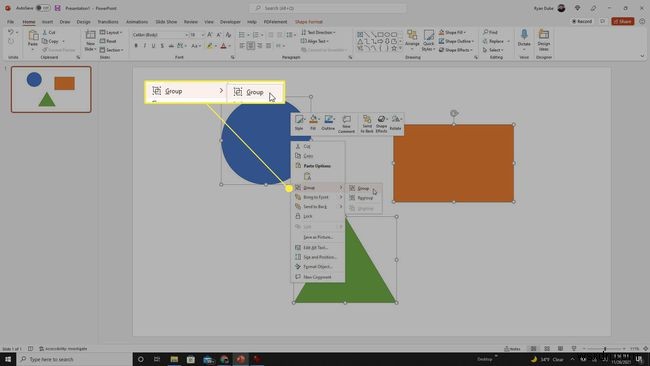Click Copy in the ribbon Clipboard group

[x=51, y=41]
